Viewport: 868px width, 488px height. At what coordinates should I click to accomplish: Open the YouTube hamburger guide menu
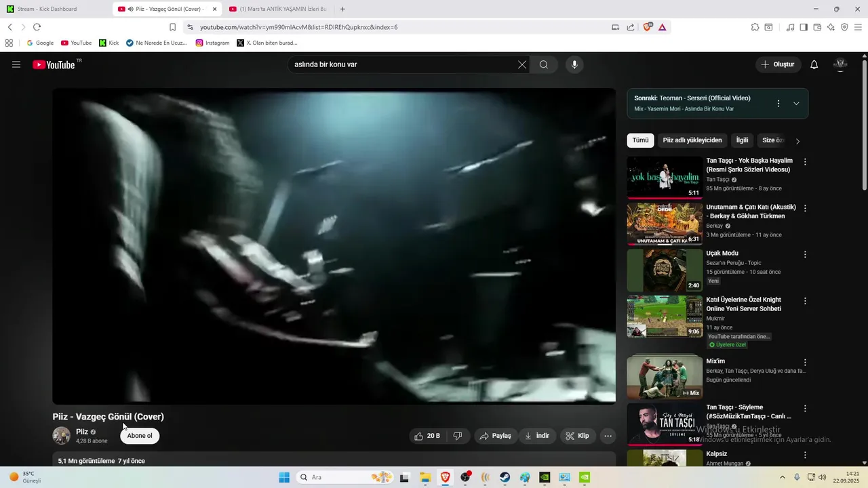click(x=16, y=64)
